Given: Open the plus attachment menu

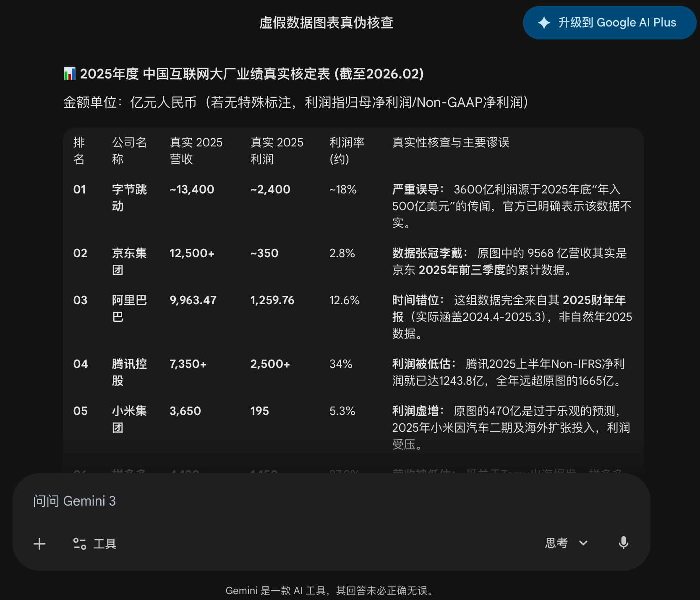Looking at the screenshot, I should 39,544.
